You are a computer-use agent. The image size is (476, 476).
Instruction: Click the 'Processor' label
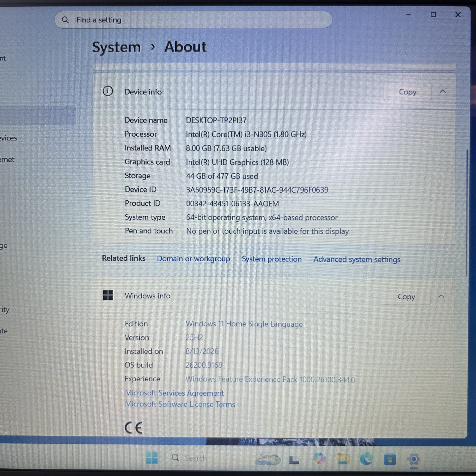[141, 134]
